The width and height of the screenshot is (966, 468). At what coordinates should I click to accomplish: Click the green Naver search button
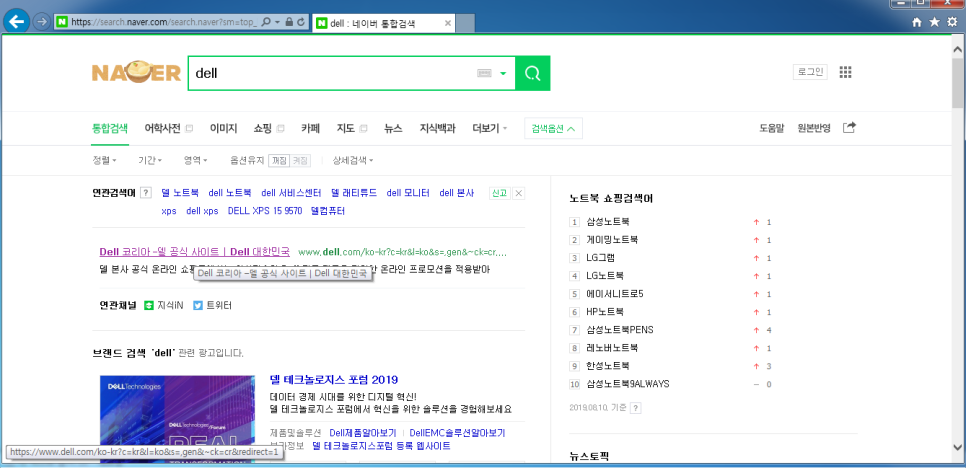532,73
